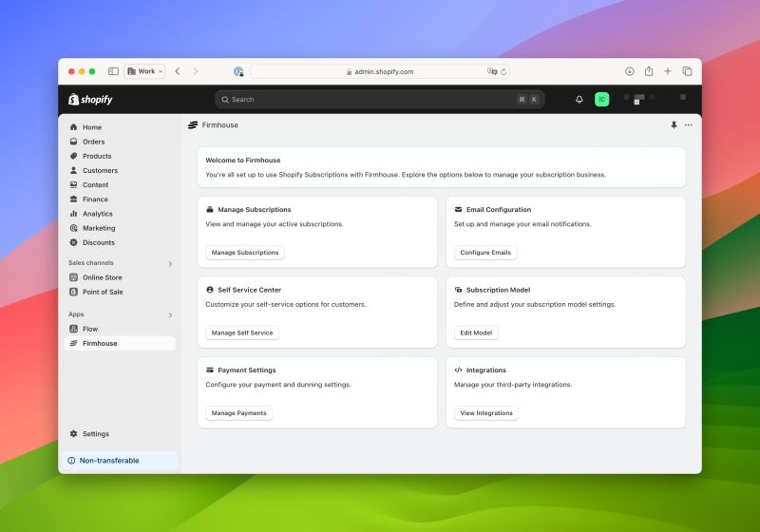Click the Non-transferable notice
Image resolution: width=760 pixels, height=532 pixels.
tap(120, 461)
